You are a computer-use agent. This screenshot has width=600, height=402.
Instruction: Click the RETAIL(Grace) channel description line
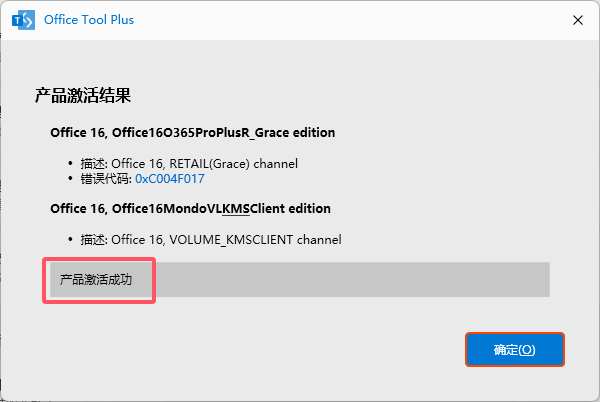[204, 163]
